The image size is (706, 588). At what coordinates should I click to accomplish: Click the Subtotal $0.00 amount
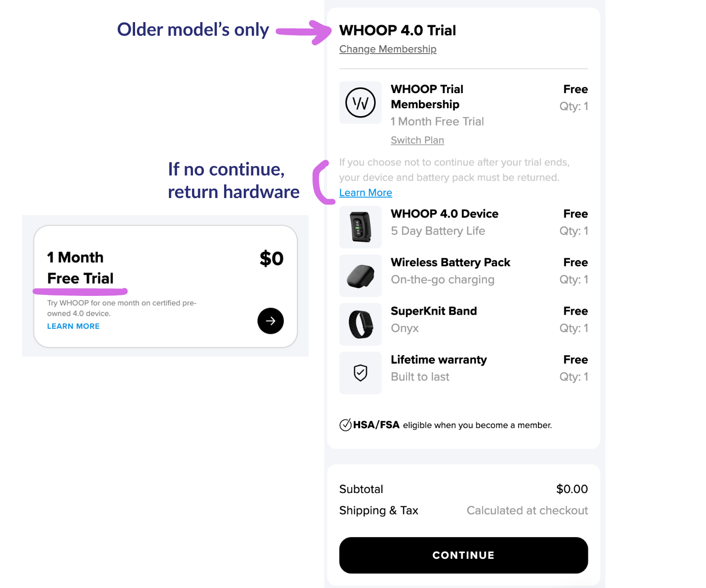click(572, 489)
